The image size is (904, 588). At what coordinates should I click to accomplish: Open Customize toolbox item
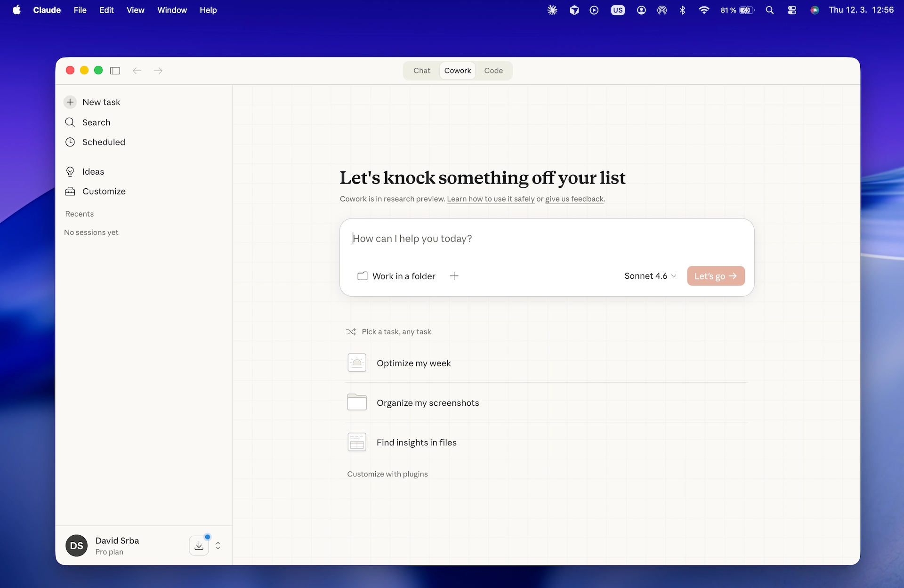[70, 192]
